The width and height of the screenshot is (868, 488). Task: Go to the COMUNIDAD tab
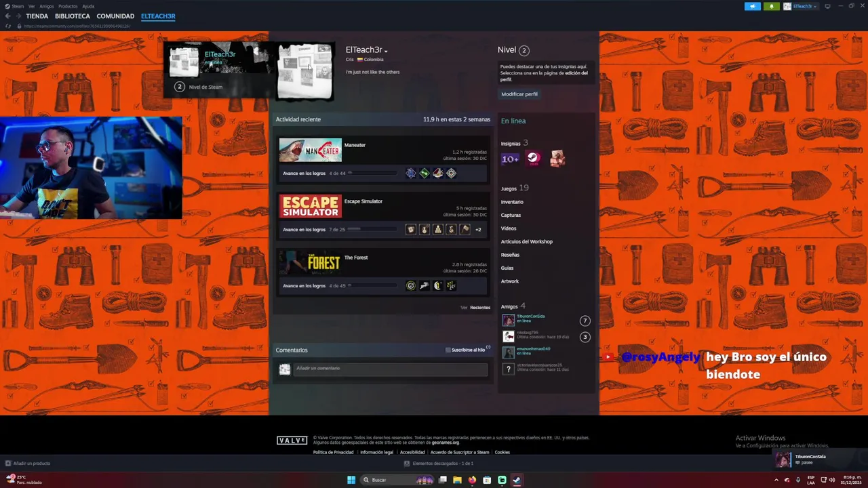click(x=115, y=16)
